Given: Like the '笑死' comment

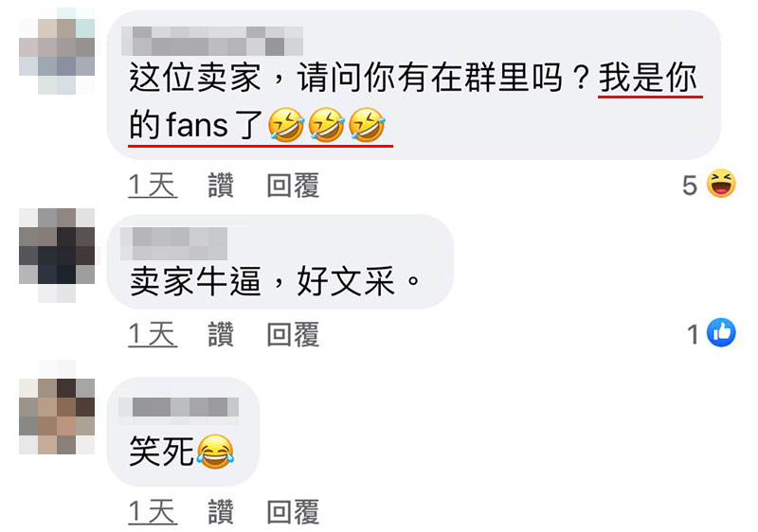Looking at the screenshot, I should click(x=221, y=512).
